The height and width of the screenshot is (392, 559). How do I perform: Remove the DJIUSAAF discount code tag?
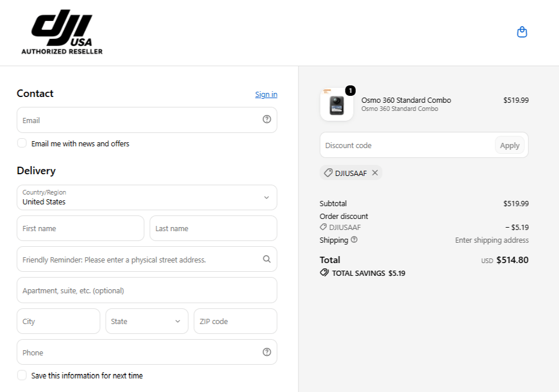375,172
